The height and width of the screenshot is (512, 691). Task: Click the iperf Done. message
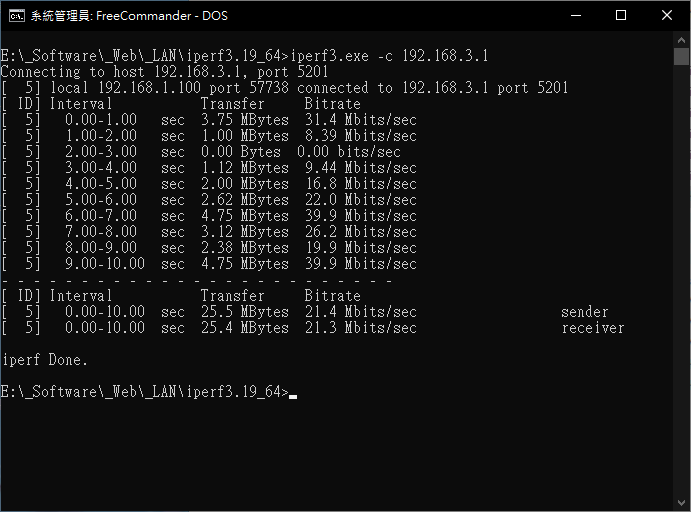pos(45,360)
